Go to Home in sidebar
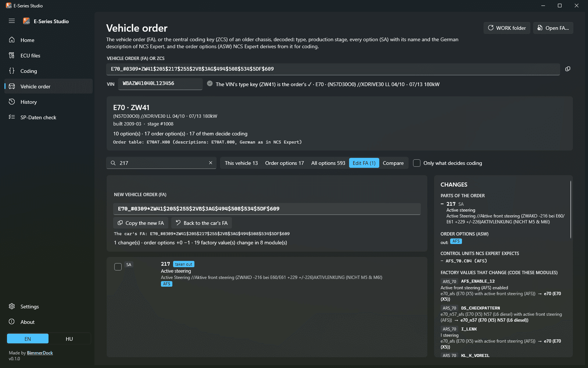This screenshot has width=588, height=368. 49,40
